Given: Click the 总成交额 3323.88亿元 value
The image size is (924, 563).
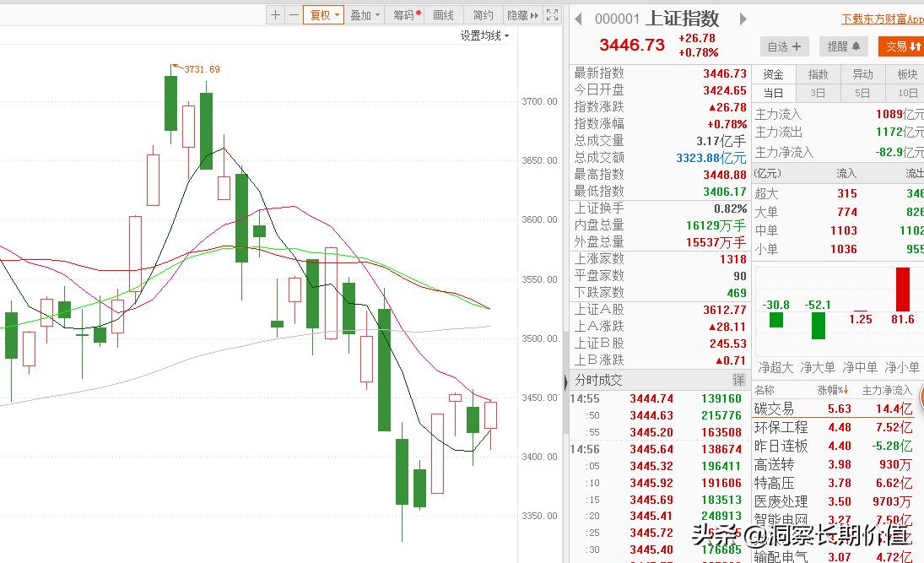Looking at the screenshot, I should point(711,158).
